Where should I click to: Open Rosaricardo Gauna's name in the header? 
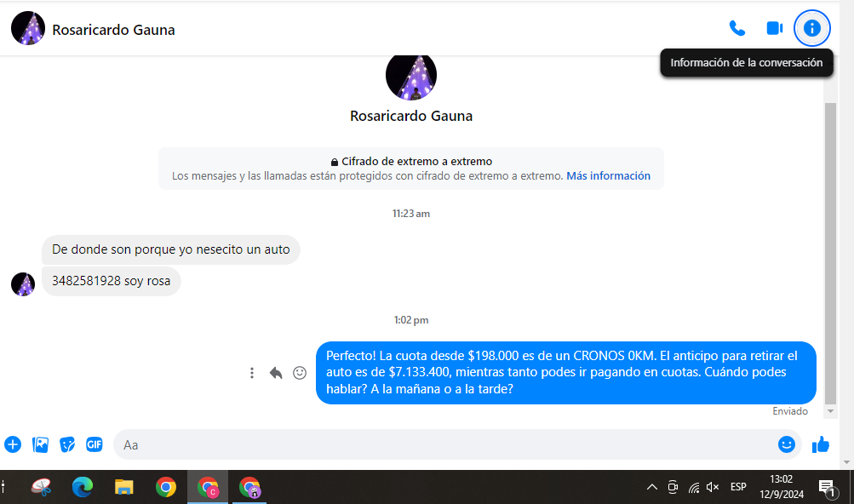[x=113, y=30]
